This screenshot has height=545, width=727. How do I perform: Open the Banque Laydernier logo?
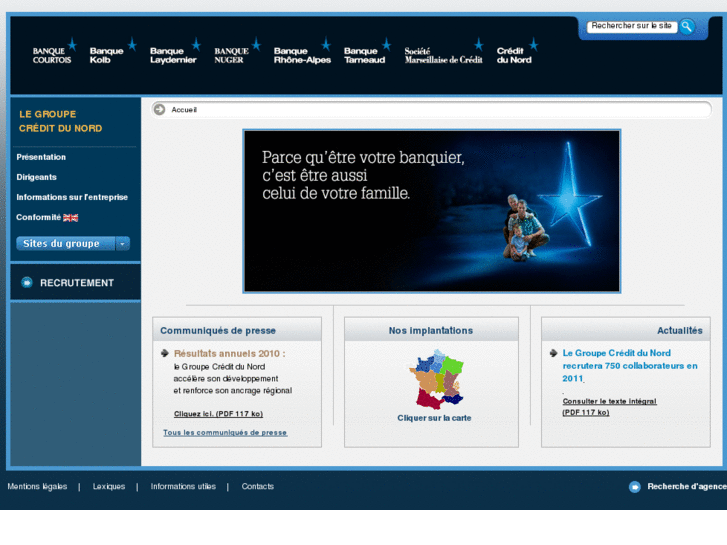pyautogui.click(x=175, y=51)
